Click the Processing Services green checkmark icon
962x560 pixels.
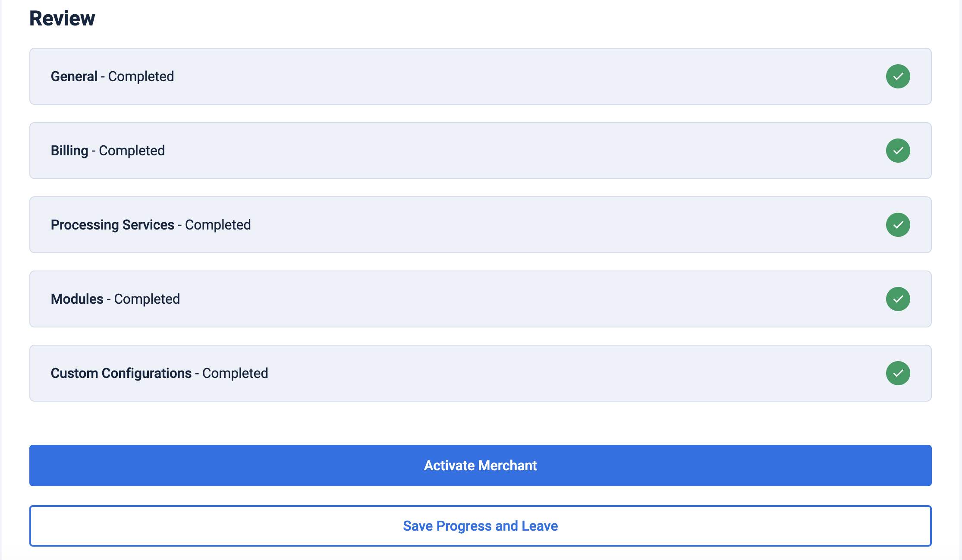click(x=898, y=225)
